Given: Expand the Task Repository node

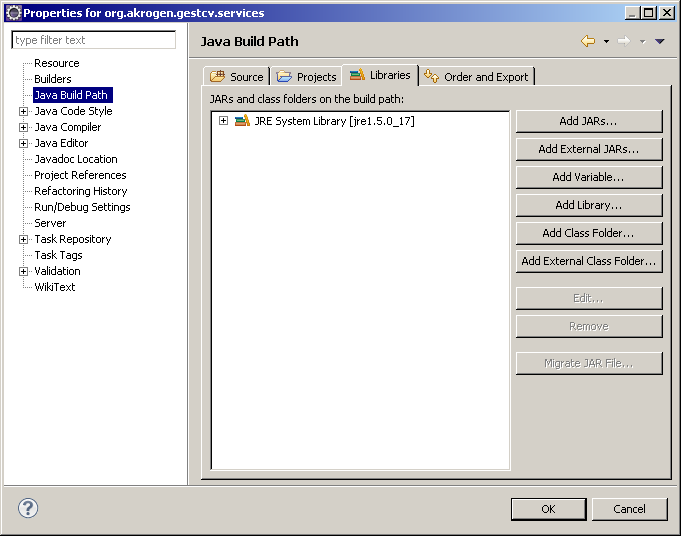Looking at the screenshot, I should (x=24, y=239).
